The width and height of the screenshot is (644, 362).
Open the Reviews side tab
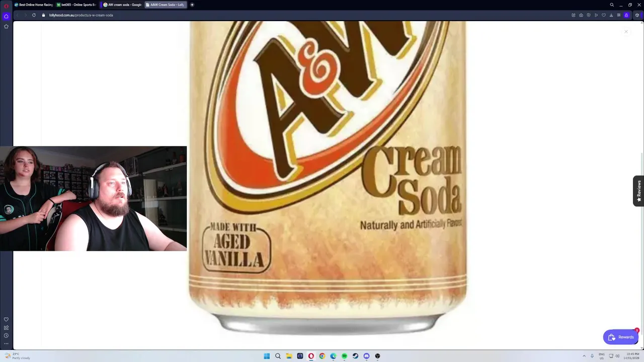click(638, 191)
